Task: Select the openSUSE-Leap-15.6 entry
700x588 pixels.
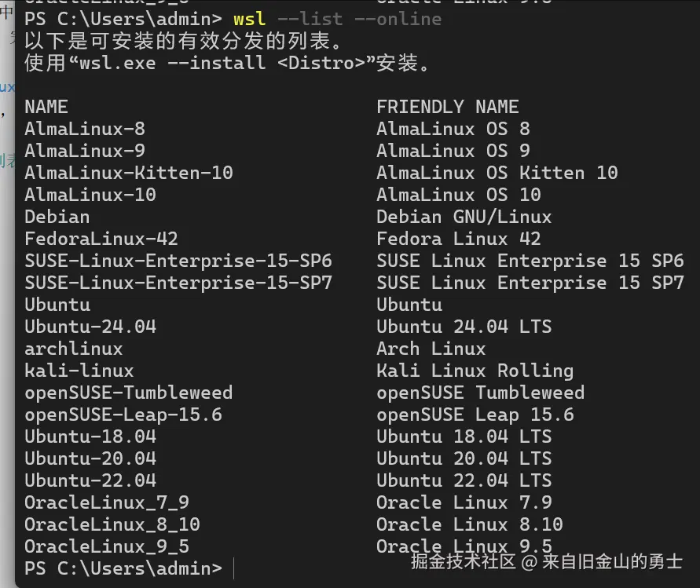Action: (124, 415)
